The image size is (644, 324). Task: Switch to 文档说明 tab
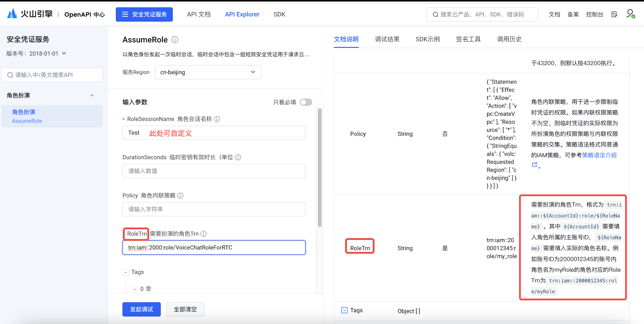(x=346, y=39)
